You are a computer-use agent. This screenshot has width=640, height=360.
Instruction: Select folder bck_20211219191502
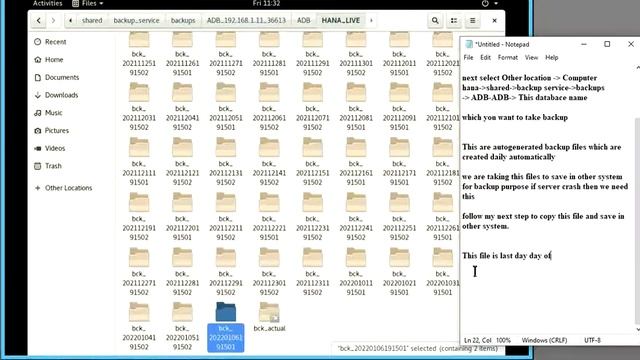[139, 217]
